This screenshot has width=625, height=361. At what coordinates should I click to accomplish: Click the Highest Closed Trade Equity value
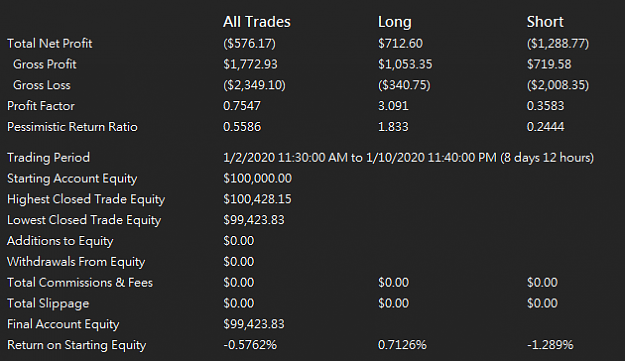257,199
